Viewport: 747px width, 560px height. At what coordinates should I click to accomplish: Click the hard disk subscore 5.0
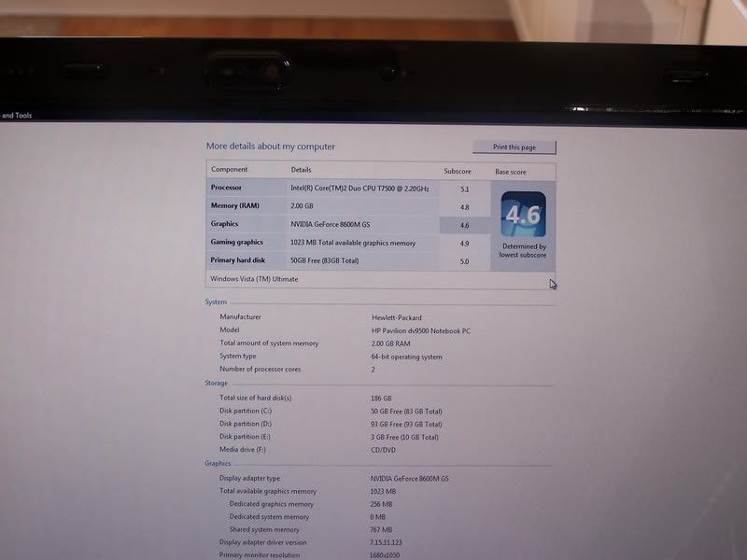(x=465, y=262)
